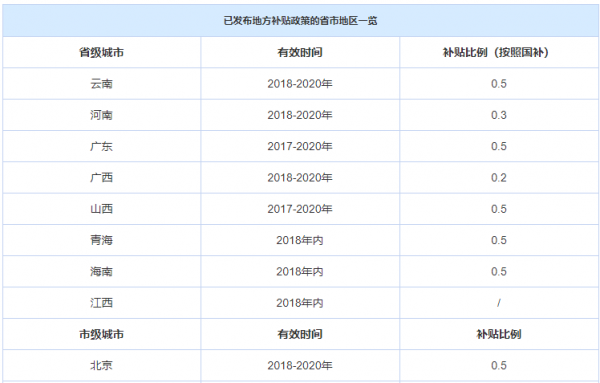The height and width of the screenshot is (383, 600).
Task: Select 2017-2020年 in the 广东 row
Action: point(300,147)
